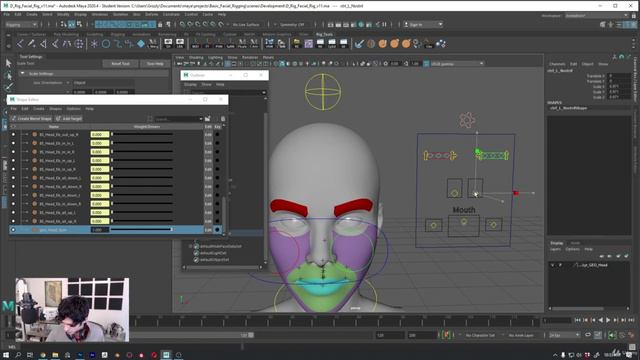This screenshot has height=360, width=640.
Task: Open the No Character Set dropdown
Action: point(480,335)
